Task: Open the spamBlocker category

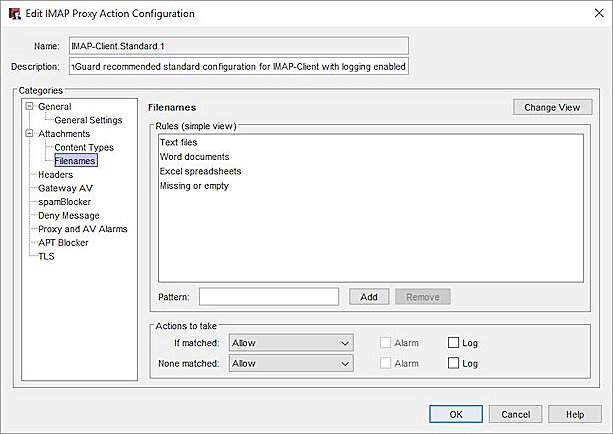Action: pyautogui.click(x=65, y=202)
